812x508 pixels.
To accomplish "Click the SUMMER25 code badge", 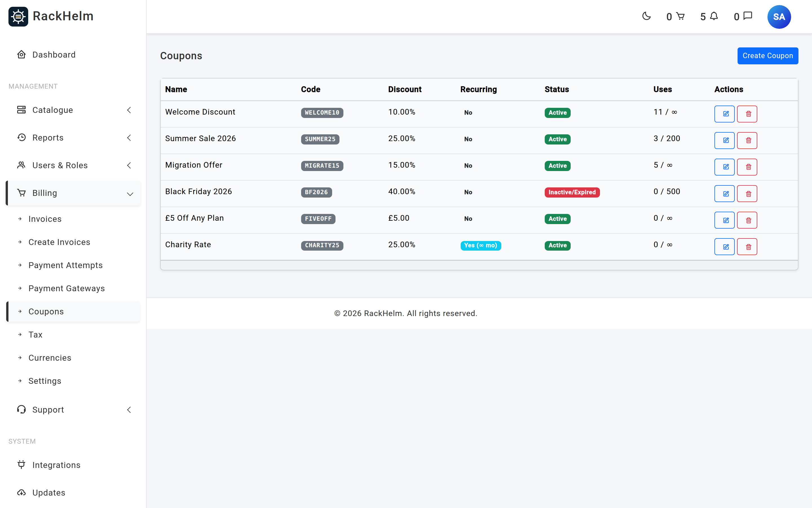I will click(320, 139).
